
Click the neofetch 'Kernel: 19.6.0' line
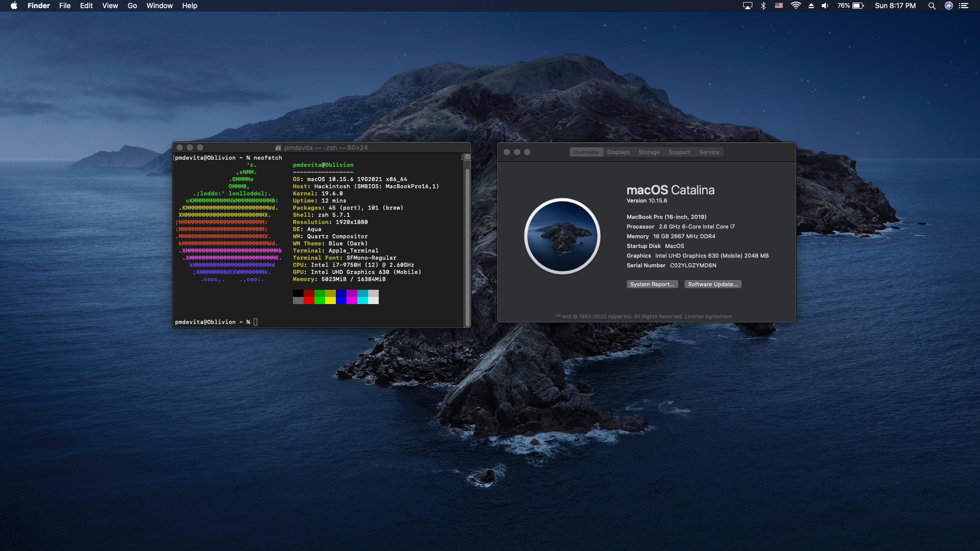tap(318, 193)
